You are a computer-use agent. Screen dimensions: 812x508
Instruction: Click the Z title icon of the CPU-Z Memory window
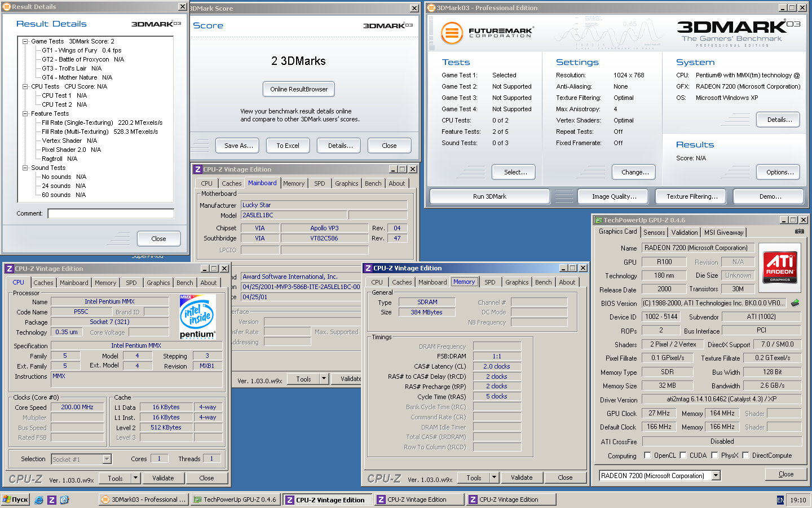(x=368, y=268)
